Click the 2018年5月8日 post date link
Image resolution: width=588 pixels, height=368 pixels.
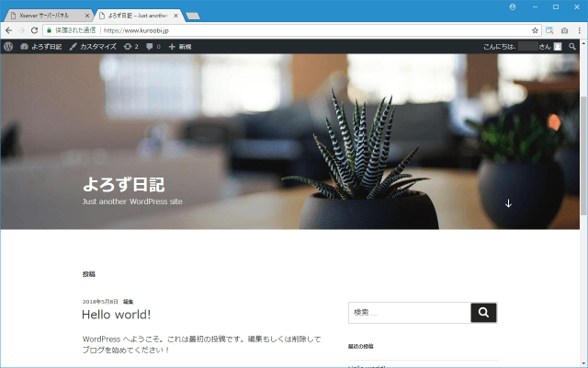[100, 302]
